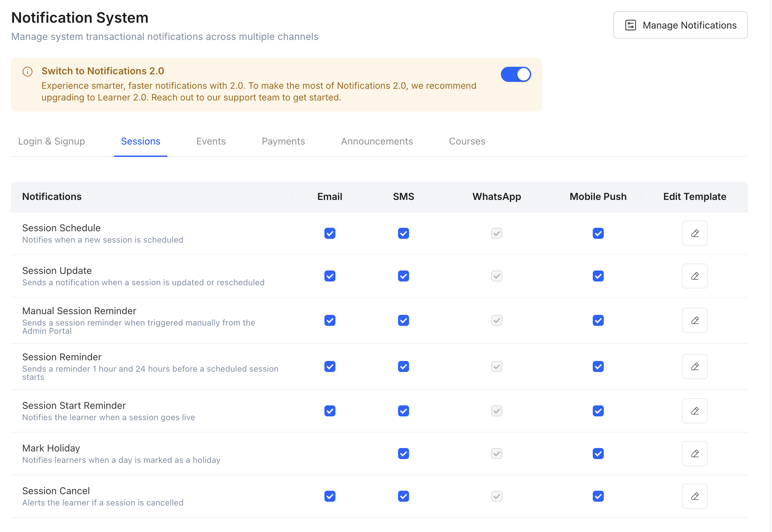This screenshot has width=772, height=532.
Task: Uncheck Email for Manual Session Reminder
Action: pyautogui.click(x=330, y=320)
